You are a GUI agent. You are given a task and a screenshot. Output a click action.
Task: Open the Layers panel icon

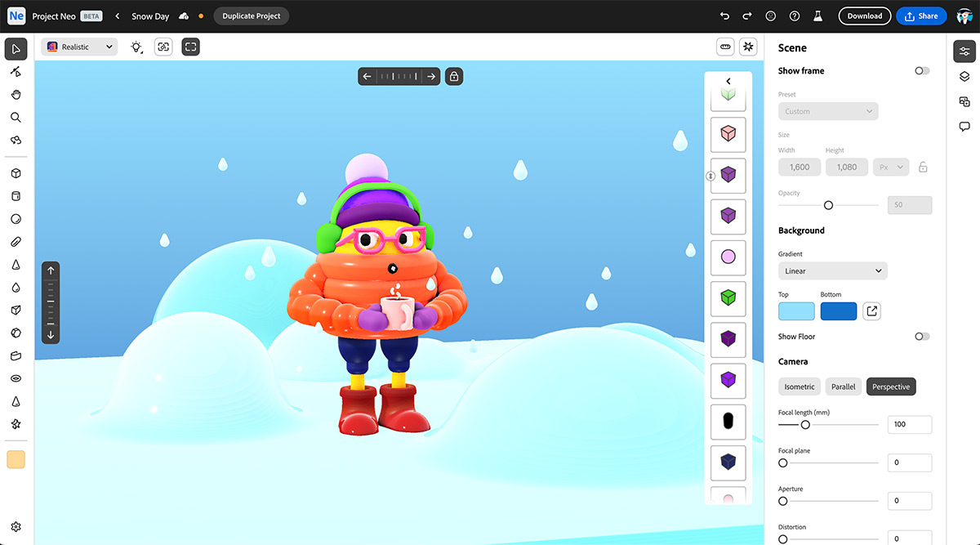964,77
